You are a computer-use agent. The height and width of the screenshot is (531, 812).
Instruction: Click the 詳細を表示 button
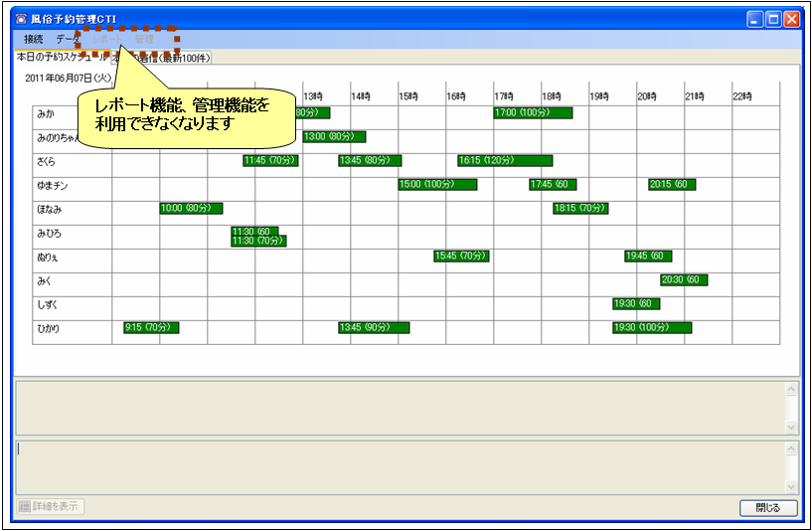click(51, 507)
